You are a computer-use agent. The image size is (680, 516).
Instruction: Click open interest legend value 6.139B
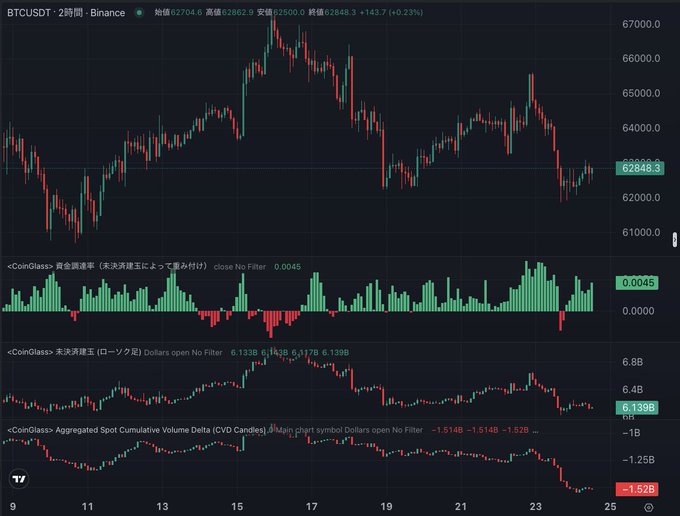335,352
